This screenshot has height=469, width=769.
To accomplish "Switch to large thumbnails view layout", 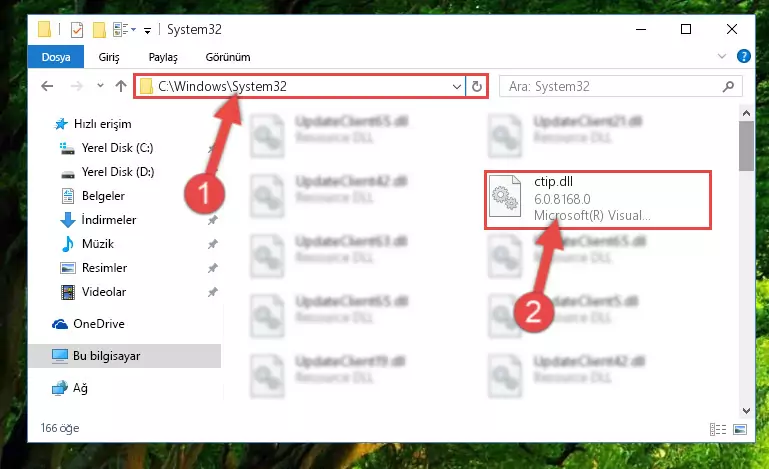I will point(740,429).
